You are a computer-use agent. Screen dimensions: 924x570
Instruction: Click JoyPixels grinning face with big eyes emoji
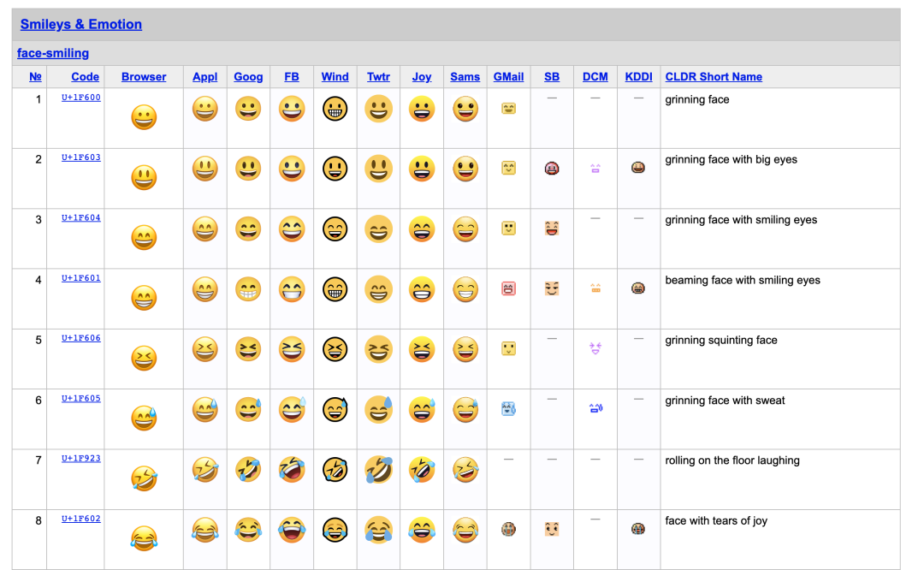pos(421,169)
